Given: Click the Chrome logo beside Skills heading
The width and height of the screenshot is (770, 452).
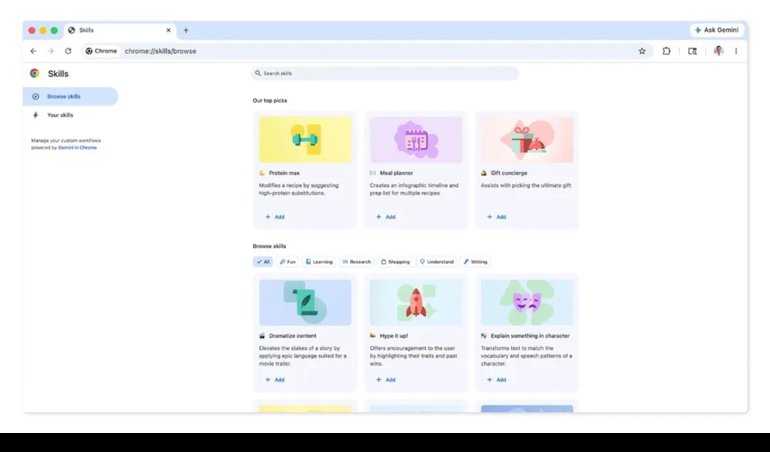Looking at the screenshot, I should tap(35, 73).
